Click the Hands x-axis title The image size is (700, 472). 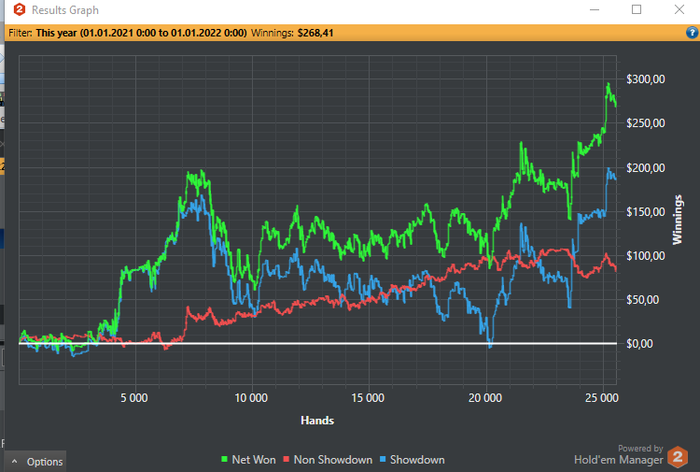click(317, 420)
